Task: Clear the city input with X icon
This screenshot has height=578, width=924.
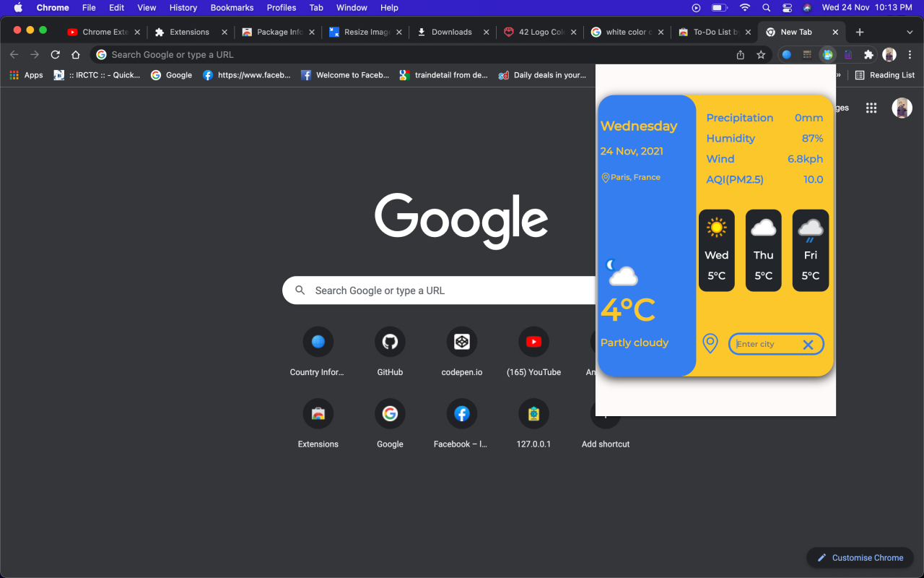Action: click(x=808, y=345)
